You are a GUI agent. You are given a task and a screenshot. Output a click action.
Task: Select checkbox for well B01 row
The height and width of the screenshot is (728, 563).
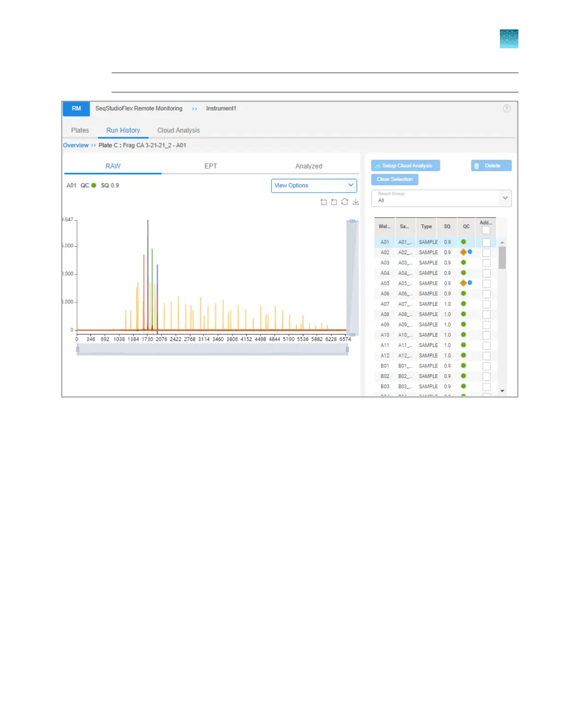486,366
